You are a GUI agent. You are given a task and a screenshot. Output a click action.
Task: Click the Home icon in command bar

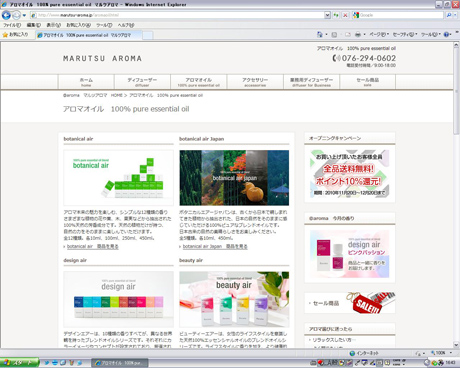(320, 34)
